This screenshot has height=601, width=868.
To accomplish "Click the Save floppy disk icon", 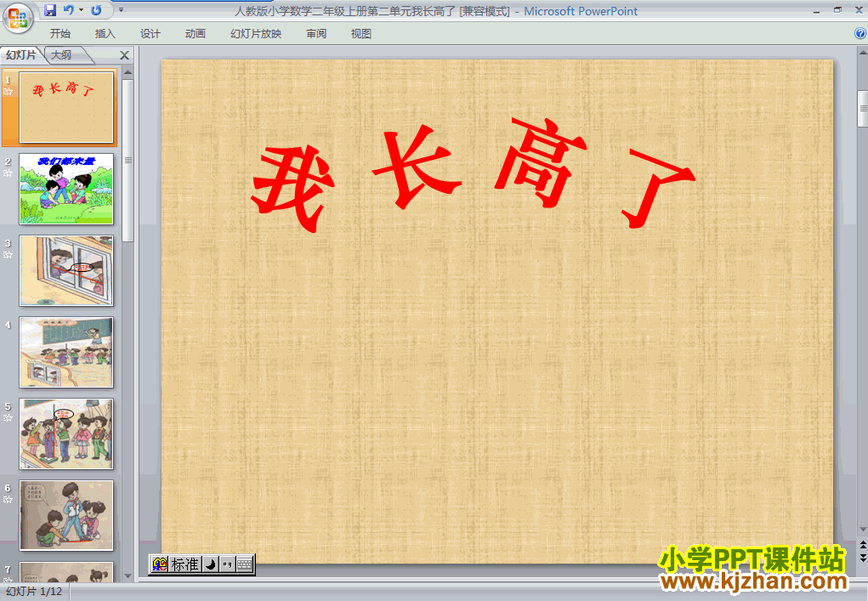I will coord(50,10).
